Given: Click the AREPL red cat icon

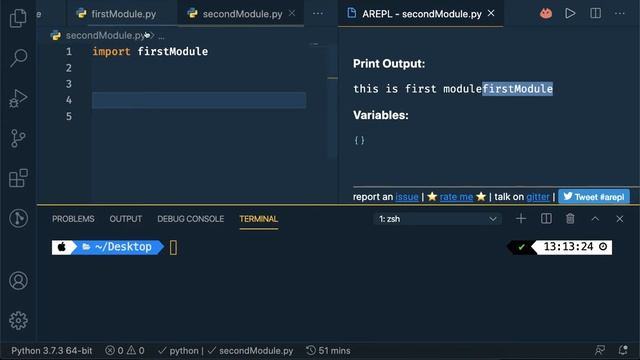Looking at the screenshot, I should point(546,13).
